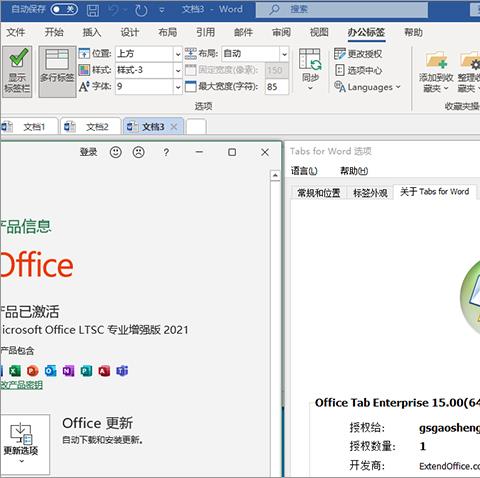Select the 办公标签 ribbon tab
Screen dimensions: 480x478
click(366, 32)
